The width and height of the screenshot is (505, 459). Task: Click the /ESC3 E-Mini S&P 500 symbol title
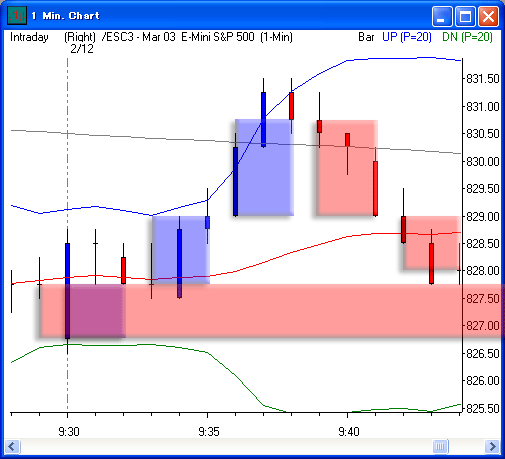click(x=197, y=37)
